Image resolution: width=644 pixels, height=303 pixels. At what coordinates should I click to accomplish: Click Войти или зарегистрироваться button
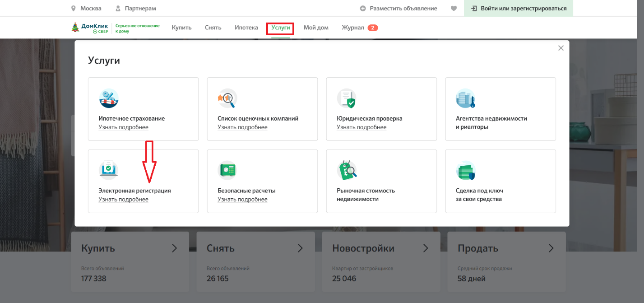(x=518, y=9)
